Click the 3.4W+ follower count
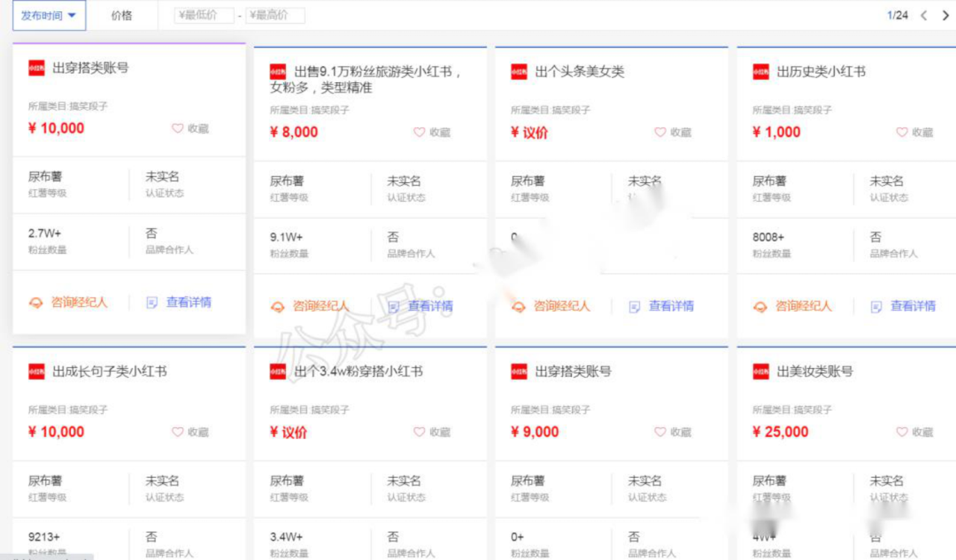 coord(286,536)
